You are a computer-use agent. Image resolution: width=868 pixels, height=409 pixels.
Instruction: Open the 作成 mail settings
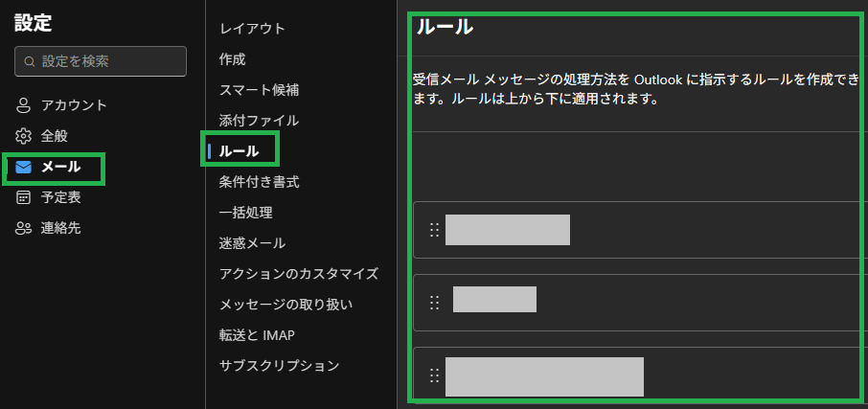(232, 58)
